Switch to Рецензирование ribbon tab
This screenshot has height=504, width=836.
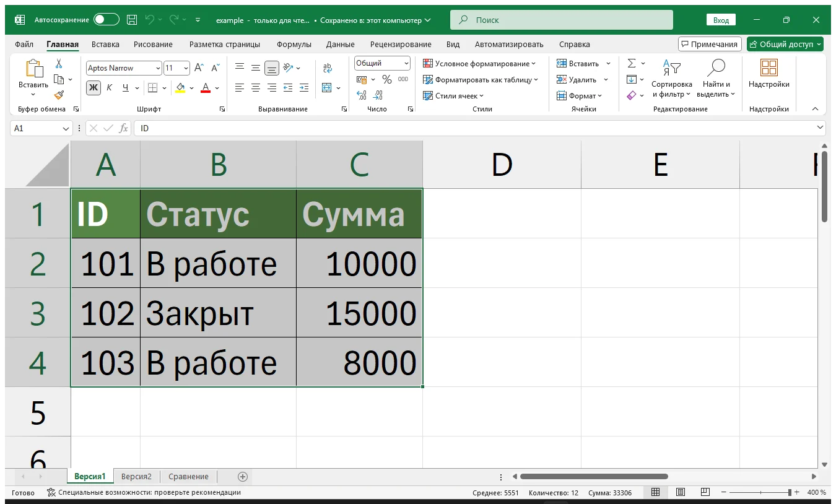401,45
